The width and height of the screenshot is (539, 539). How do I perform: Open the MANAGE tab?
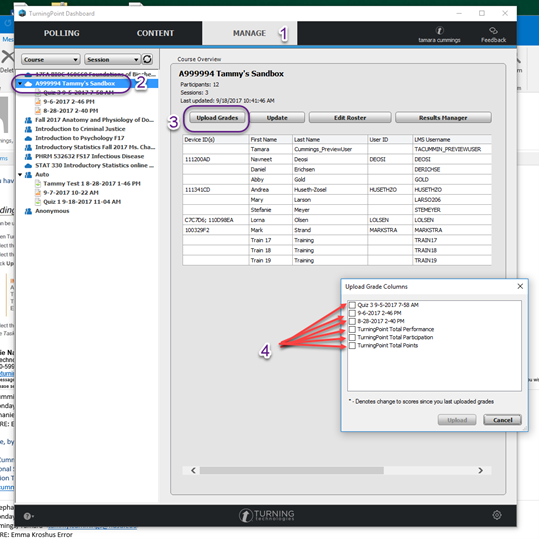pyautogui.click(x=249, y=33)
